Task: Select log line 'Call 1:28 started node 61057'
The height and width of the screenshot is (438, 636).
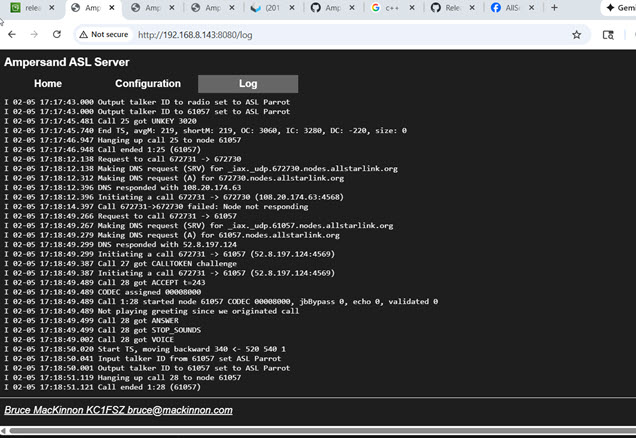Action: click(x=221, y=302)
